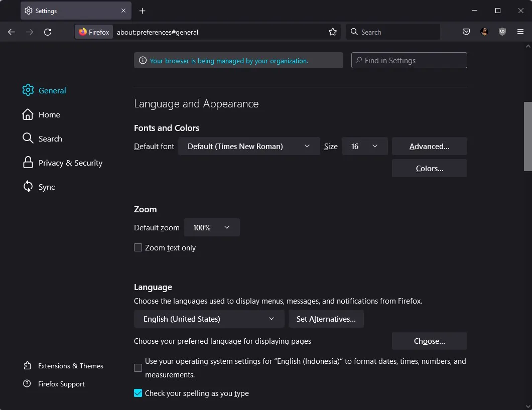Open the Sync settings section
Image resolution: width=532 pixels, height=410 pixels.
pyautogui.click(x=47, y=187)
